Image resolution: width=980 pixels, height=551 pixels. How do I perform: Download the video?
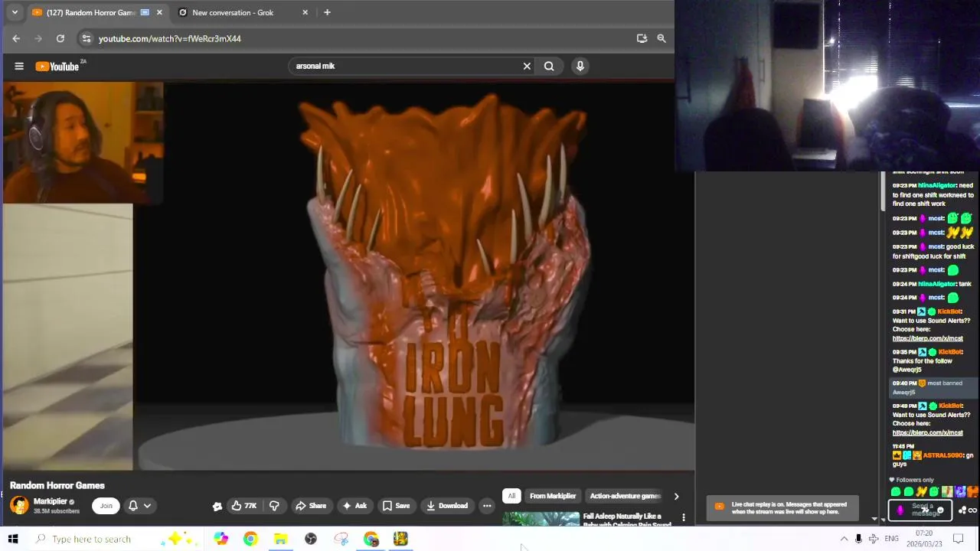446,506
